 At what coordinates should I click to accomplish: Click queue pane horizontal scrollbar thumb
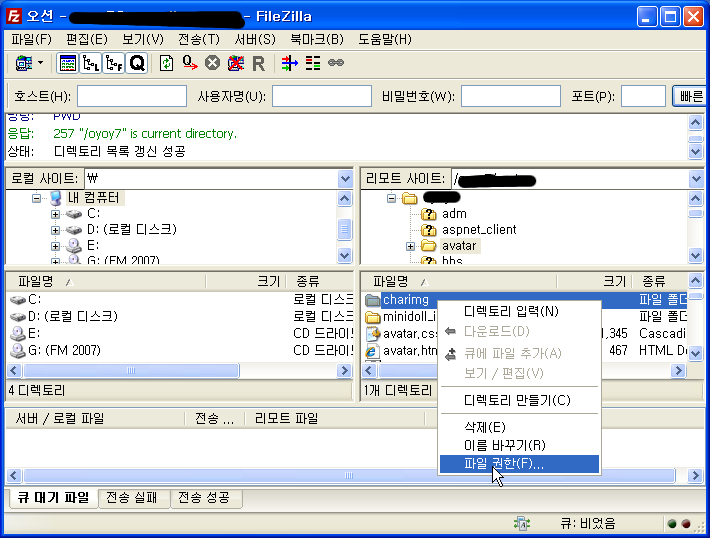349,476
